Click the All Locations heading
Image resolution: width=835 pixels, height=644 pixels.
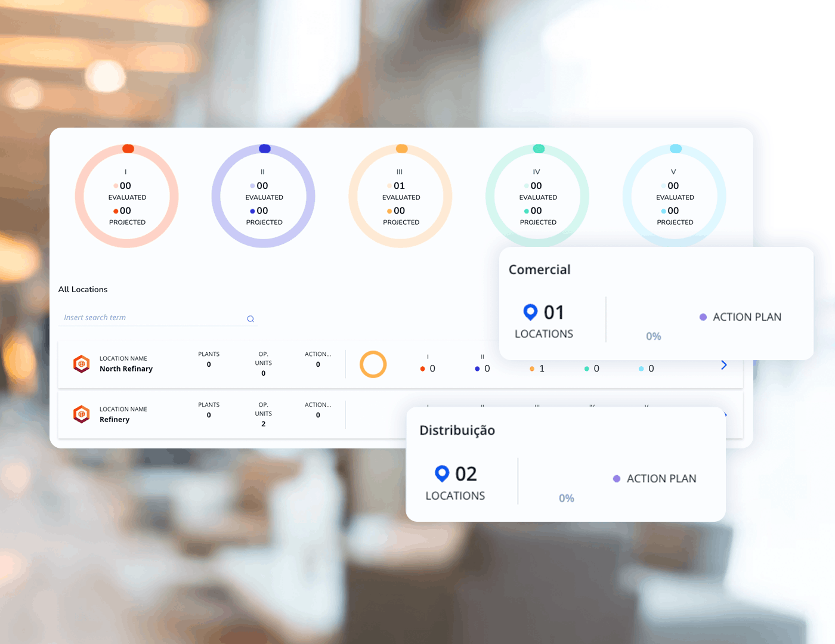[x=83, y=289]
